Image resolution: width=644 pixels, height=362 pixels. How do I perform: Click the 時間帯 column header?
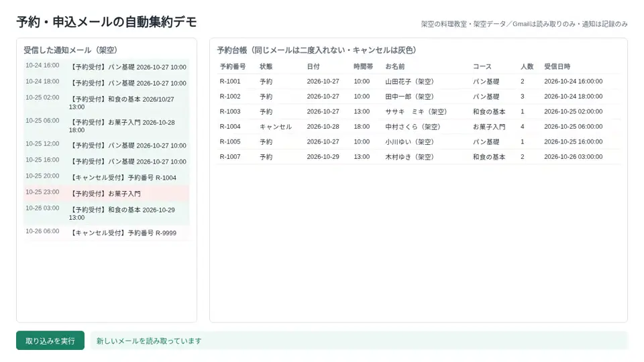(x=363, y=66)
